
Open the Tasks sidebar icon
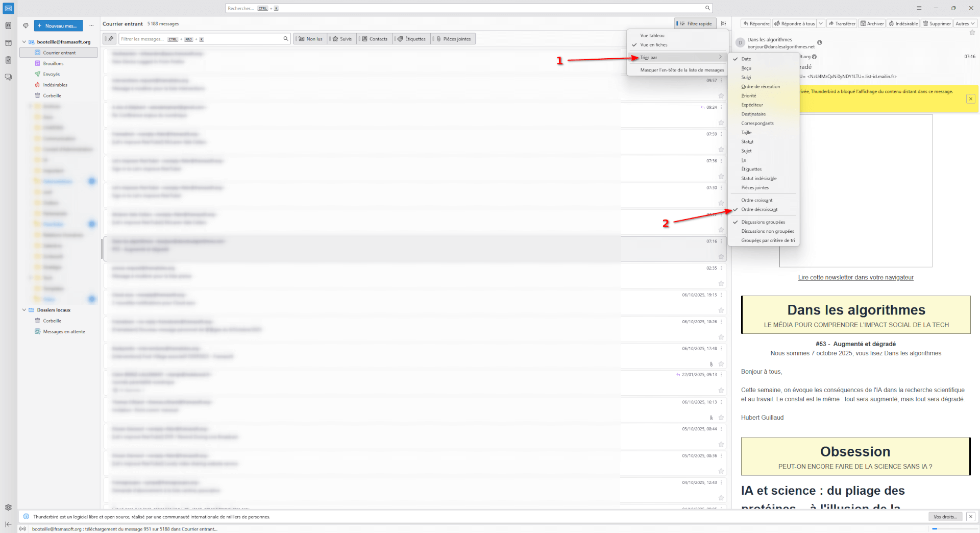pyautogui.click(x=8, y=60)
